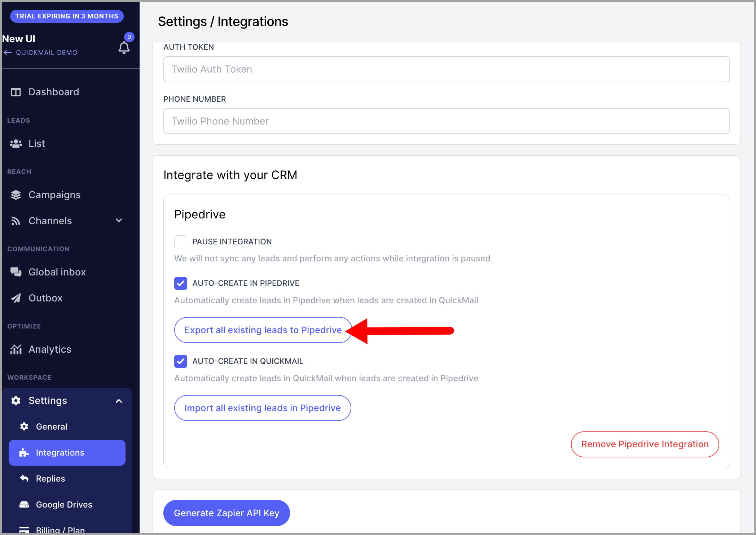Click the Global inbox chat icon

16,272
